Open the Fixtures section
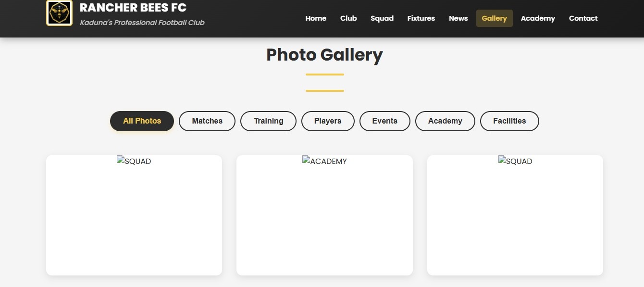The width and height of the screenshot is (644, 287). [421, 18]
